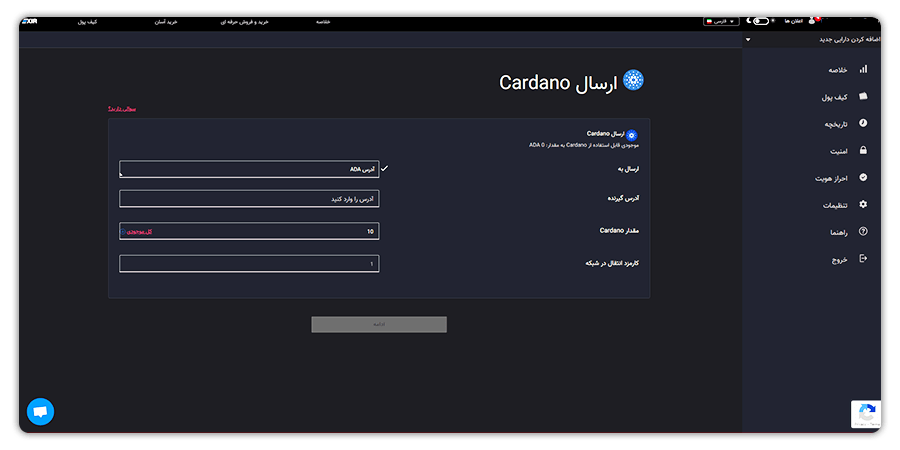Click the checkmark beside the آدرس ADA field
The width and height of the screenshot is (900, 450).
click(x=385, y=169)
